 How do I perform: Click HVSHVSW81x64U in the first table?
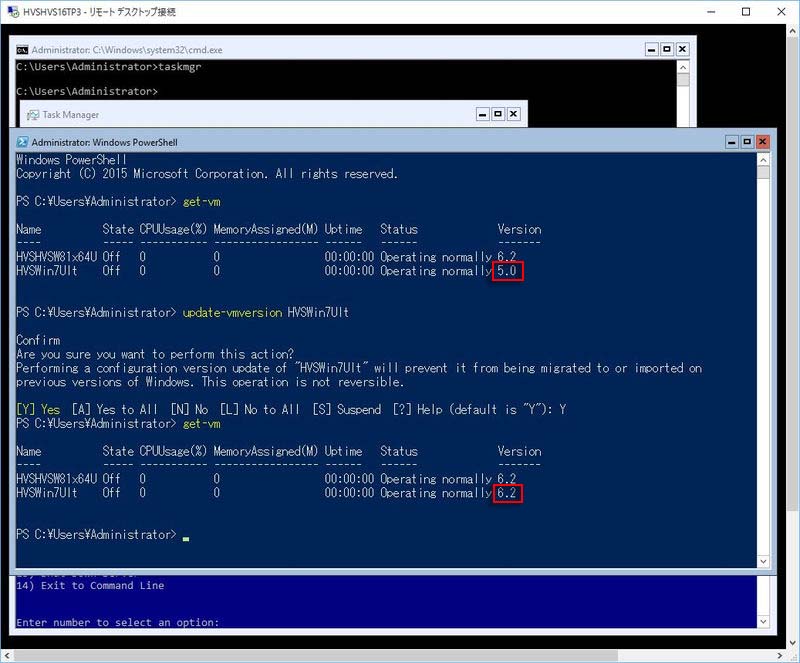click(x=57, y=257)
